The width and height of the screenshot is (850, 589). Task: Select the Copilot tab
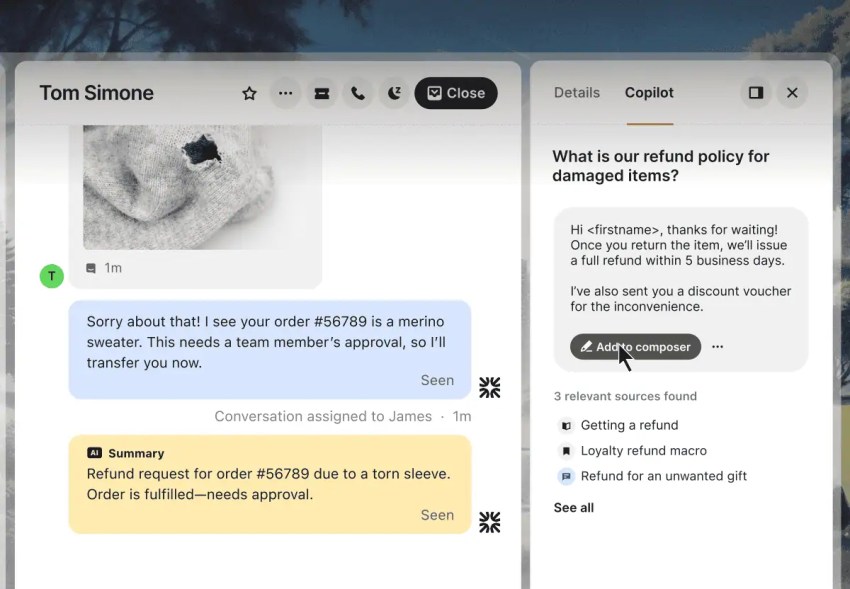click(649, 93)
